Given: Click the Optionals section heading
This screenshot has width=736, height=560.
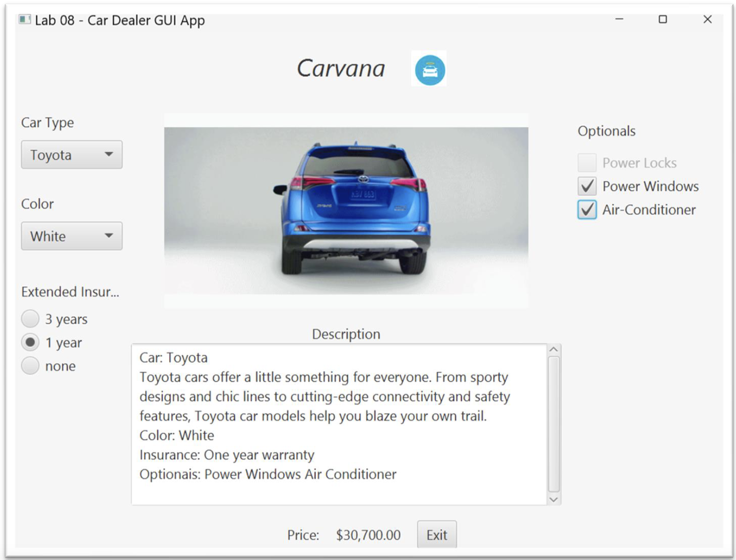Looking at the screenshot, I should click(x=606, y=131).
